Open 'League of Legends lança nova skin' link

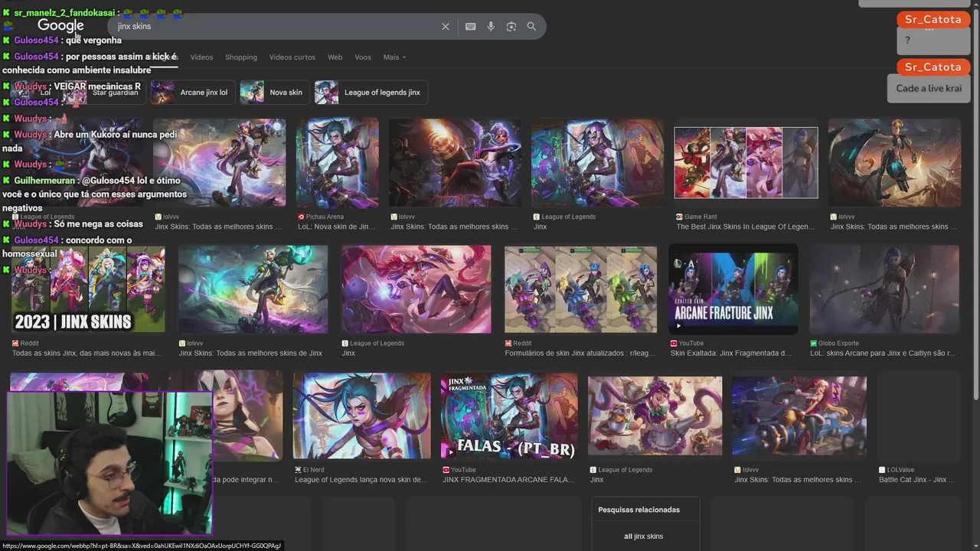[x=361, y=480]
